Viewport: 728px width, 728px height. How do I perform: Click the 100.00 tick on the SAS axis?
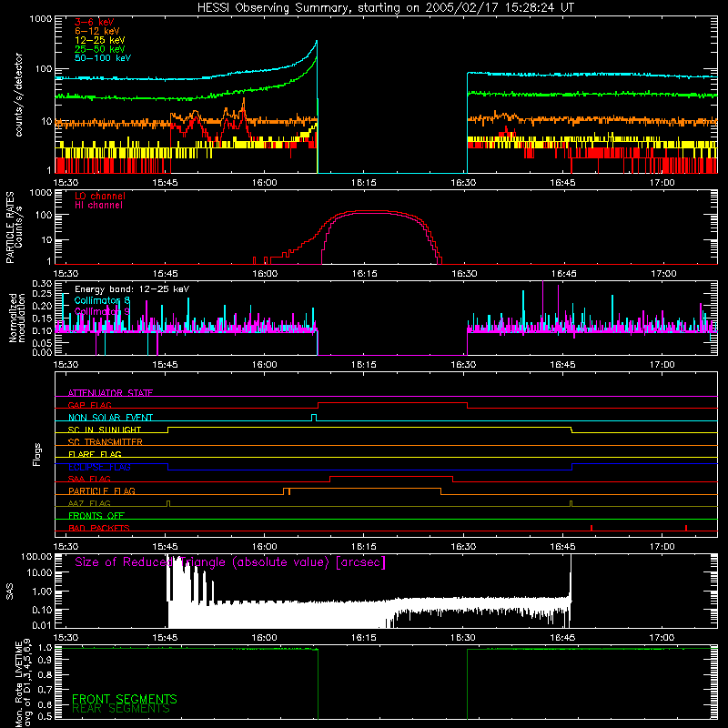(36, 556)
